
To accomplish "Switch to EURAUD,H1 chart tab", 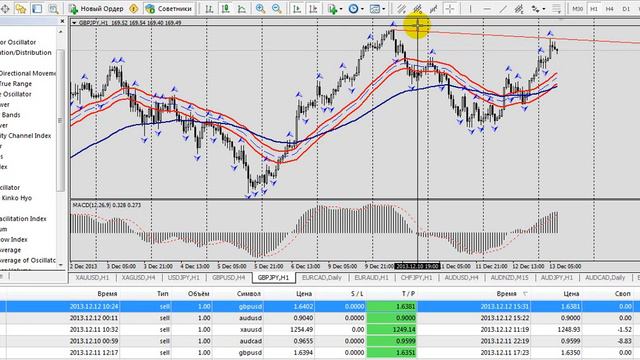I will coord(371,278).
